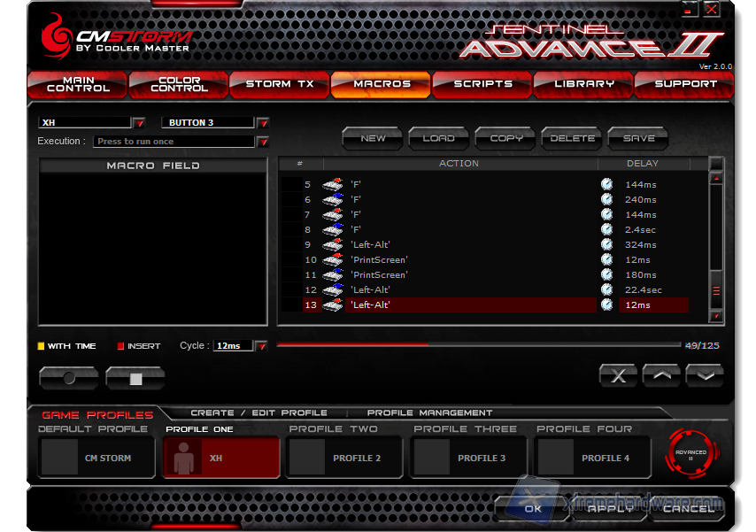Remove selected action with the X button

pyautogui.click(x=618, y=375)
